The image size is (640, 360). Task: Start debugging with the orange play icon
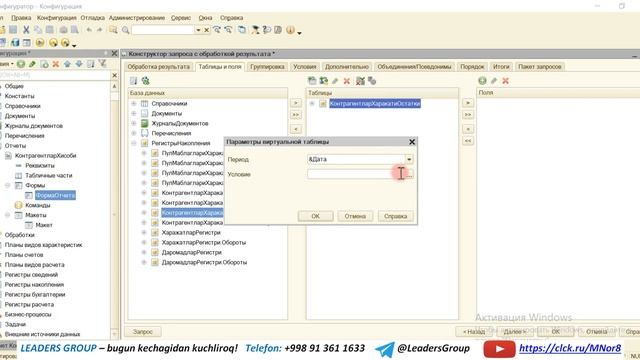click(40, 42)
